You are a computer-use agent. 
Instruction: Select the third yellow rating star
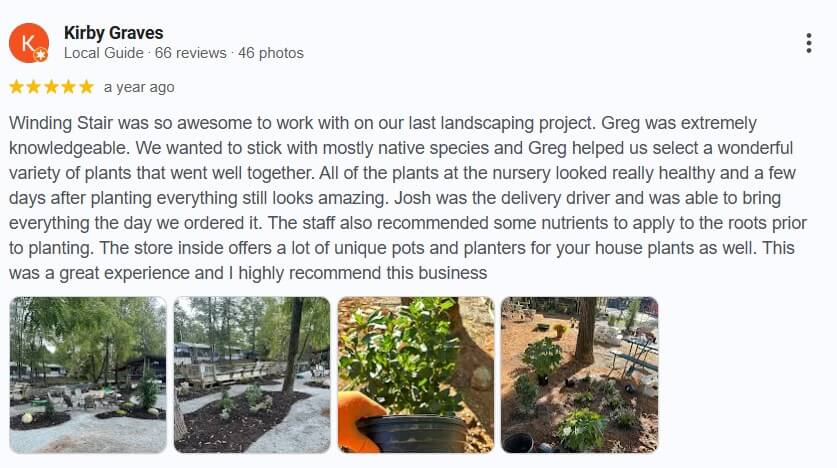point(51,87)
